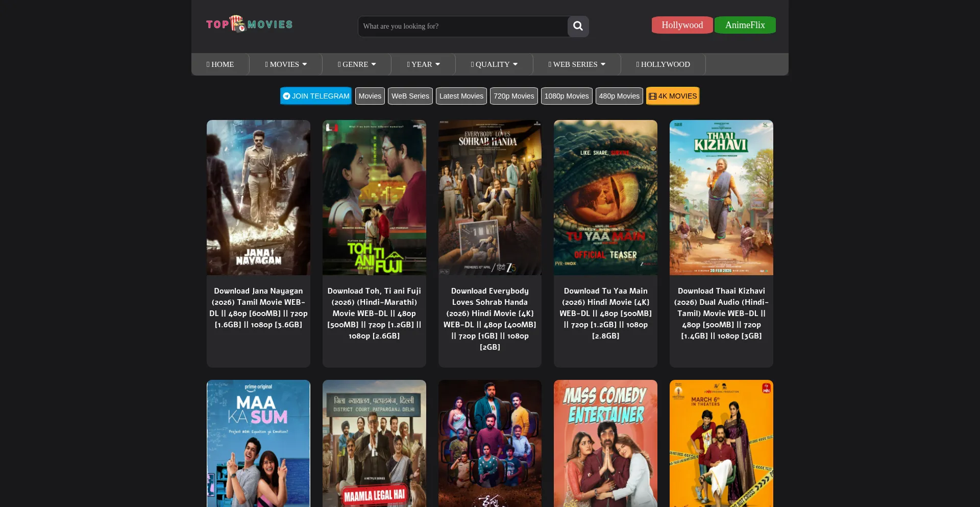
Task: Click the film icon on 4K Movies
Action: (652, 96)
